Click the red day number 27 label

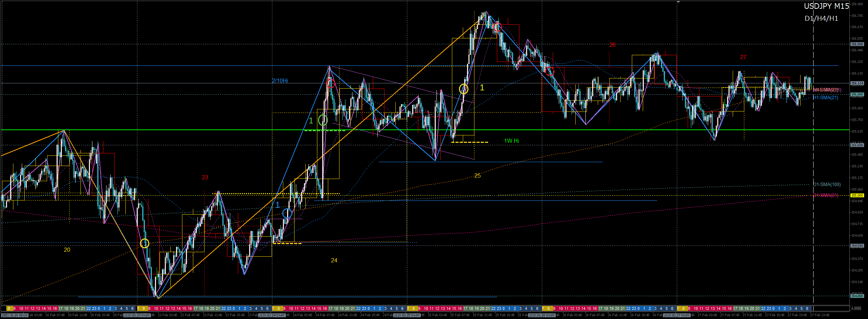[x=743, y=57]
